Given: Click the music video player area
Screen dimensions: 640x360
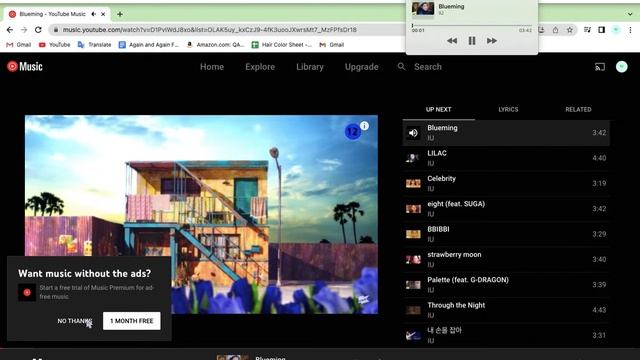Looking at the screenshot, I should coord(201,214).
